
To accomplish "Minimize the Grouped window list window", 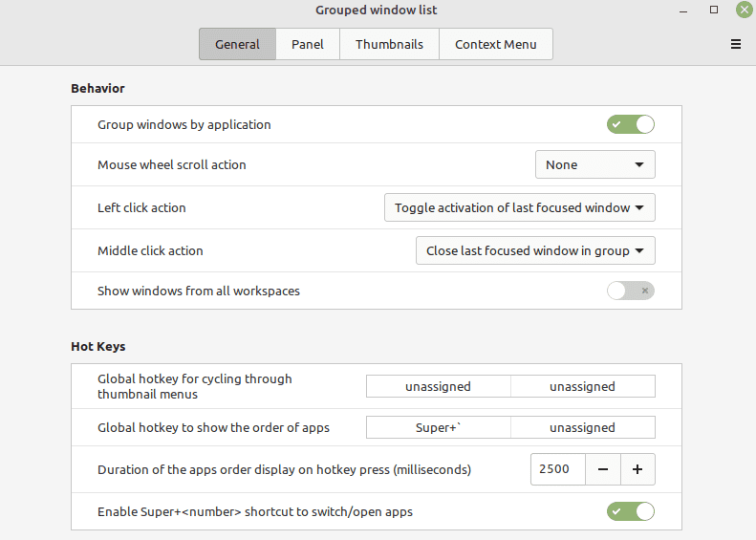I will [x=683, y=11].
